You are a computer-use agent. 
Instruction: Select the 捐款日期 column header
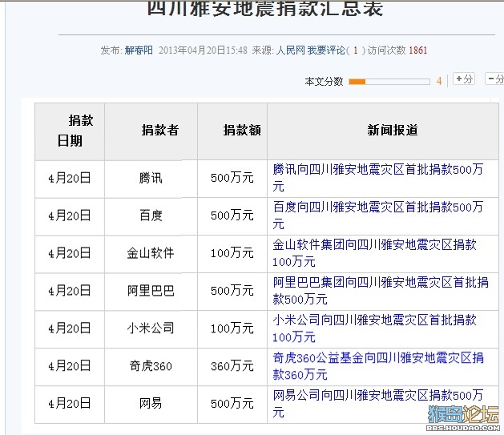point(70,131)
